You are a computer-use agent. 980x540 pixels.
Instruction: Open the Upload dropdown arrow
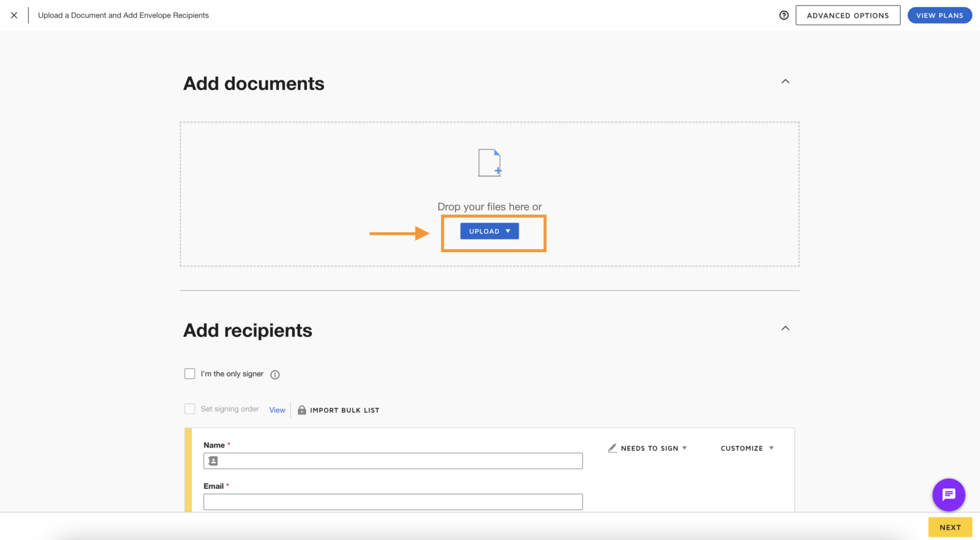pos(508,231)
